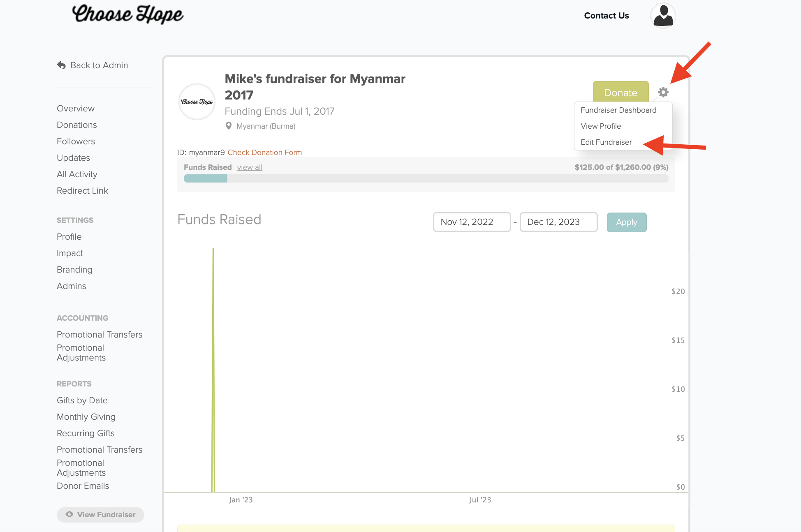Click the $15 axis value
This screenshot has height=532, width=801.
[x=678, y=340]
